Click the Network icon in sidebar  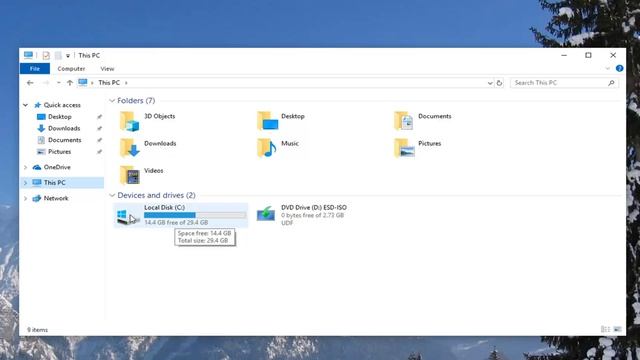click(x=37, y=198)
